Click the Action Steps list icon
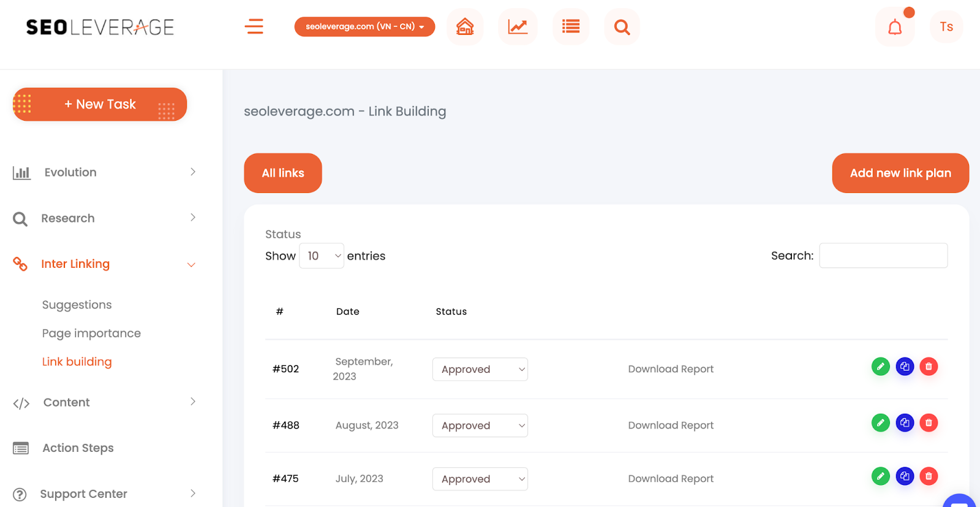The width and height of the screenshot is (980, 507). (21, 449)
